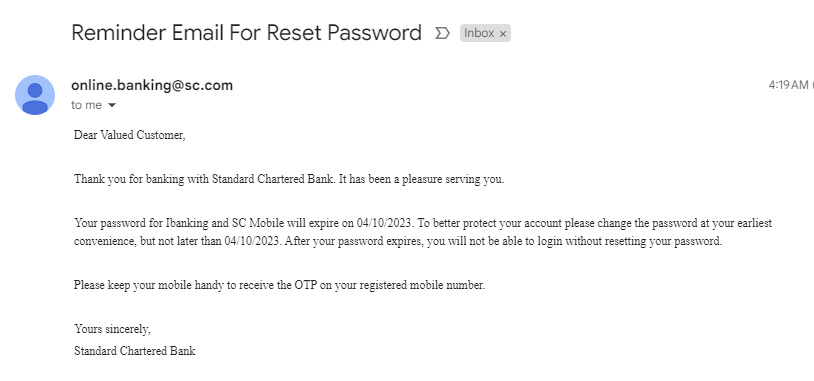Click the 'After your password expires' sentence
The width and height of the screenshot is (814, 381).
coord(504,241)
